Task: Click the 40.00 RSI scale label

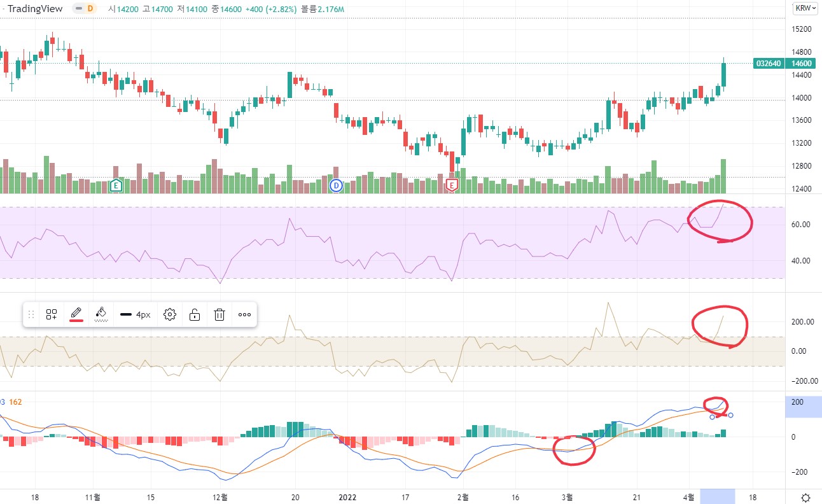Action: (x=800, y=260)
